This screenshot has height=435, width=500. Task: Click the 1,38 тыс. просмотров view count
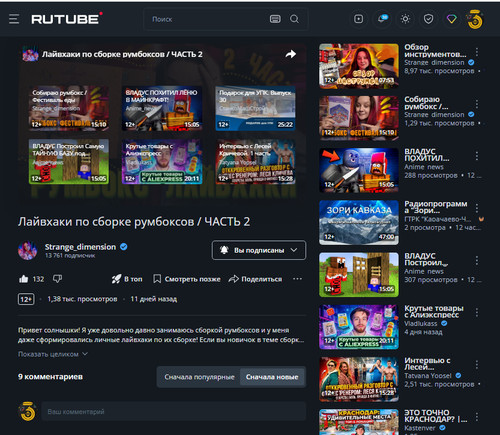(82, 299)
